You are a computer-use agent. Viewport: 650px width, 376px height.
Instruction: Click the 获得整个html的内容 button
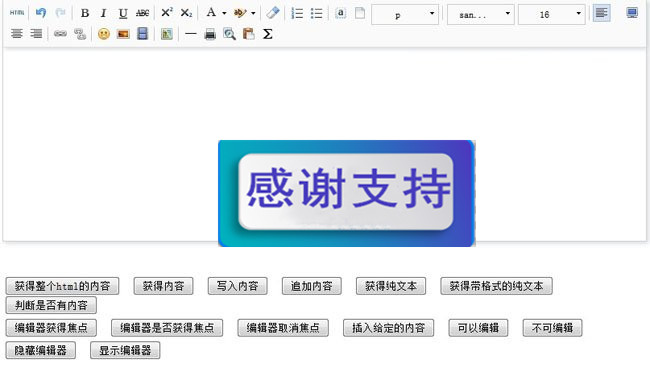tap(63, 286)
